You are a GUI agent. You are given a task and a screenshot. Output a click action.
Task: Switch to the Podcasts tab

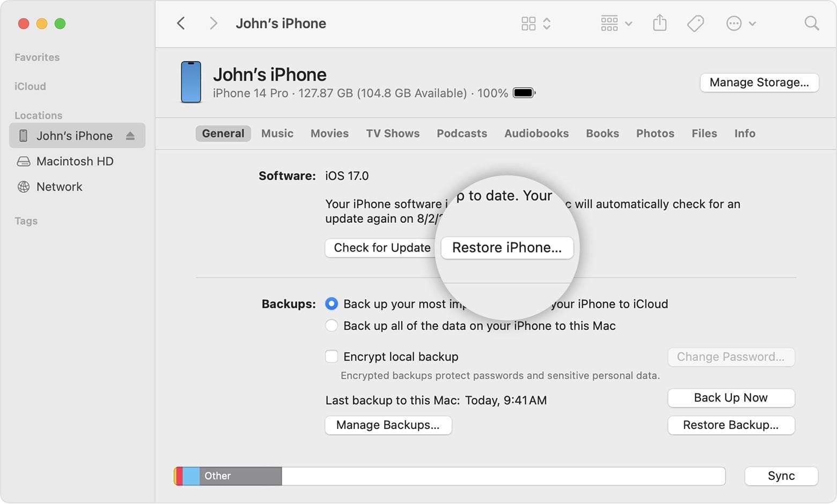461,133
